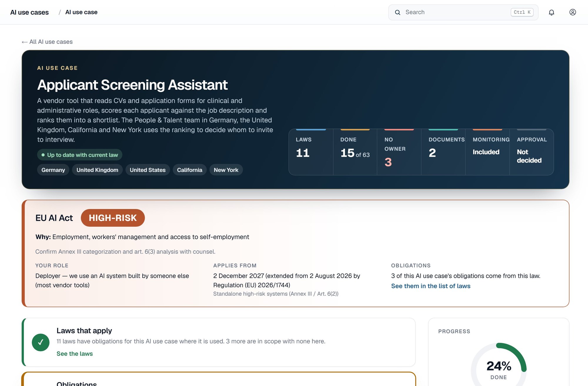The image size is (588, 386).
Task: Click the Ctrl K shortcut badge
Action: click(522, 12)
